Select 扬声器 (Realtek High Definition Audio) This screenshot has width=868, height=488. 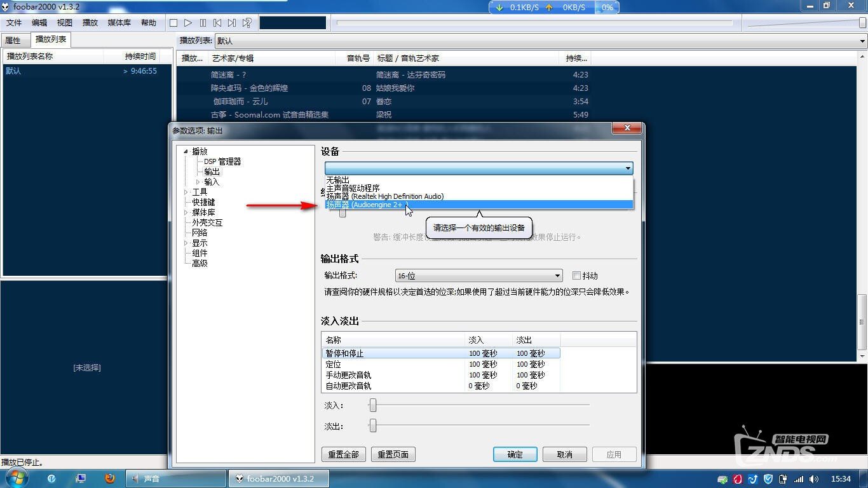(x=479, y=196)
